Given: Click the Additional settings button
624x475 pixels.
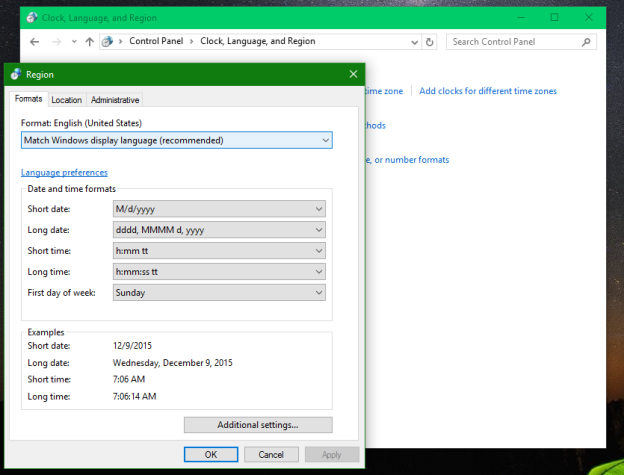Looking at the screenshot, I should (x=258, y=425).
